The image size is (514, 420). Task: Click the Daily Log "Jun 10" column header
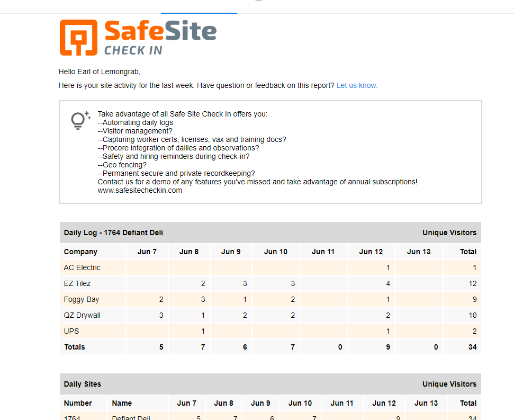point(276,252)
